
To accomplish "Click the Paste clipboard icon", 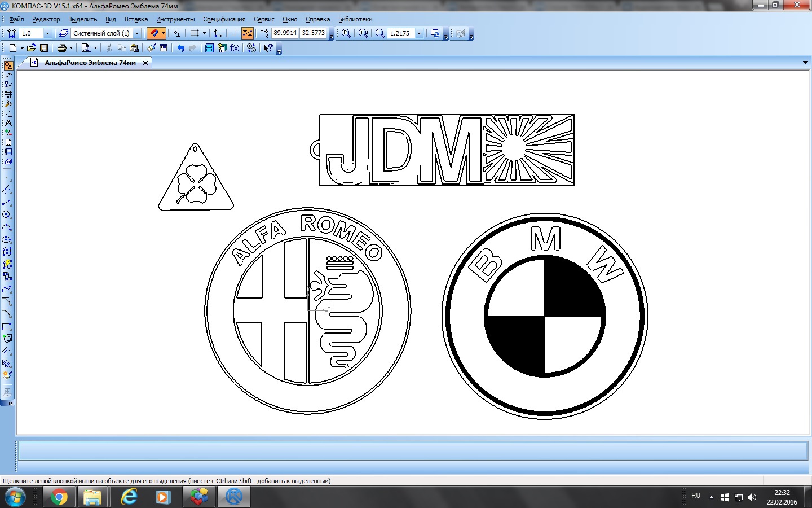I will (x=134, y=48).
